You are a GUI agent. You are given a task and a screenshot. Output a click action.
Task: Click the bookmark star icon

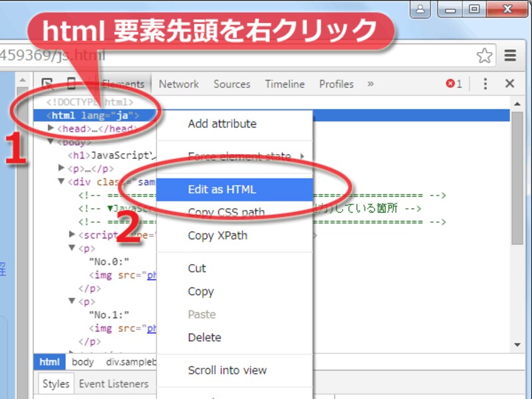click(x=484, y=56)
